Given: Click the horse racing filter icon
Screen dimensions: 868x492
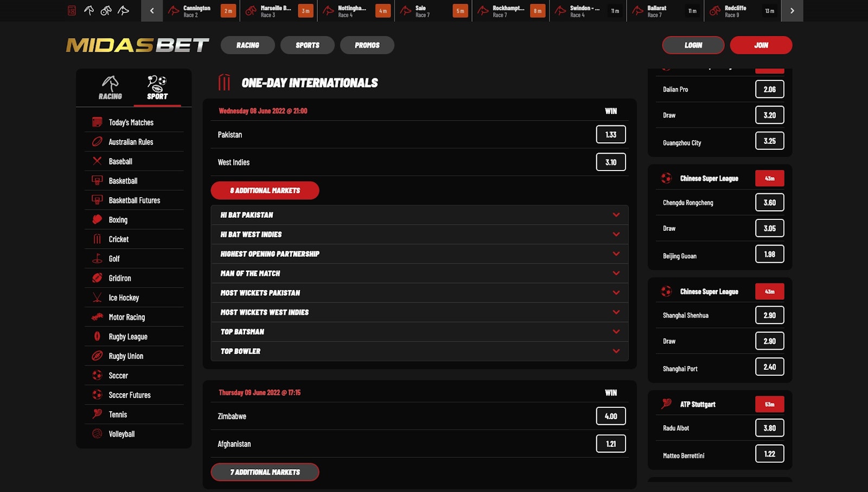Looking at the screenshot, I should coord(89,10).
